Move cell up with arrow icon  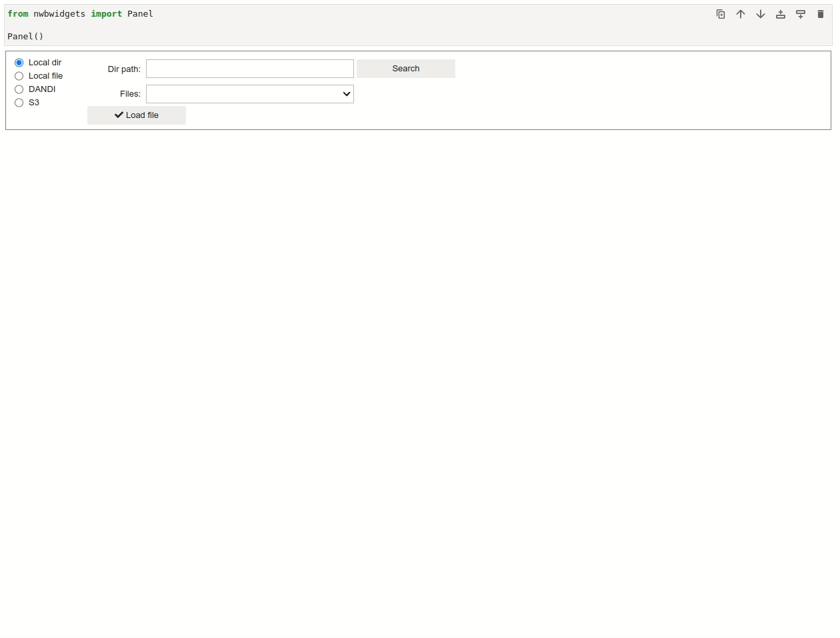pos(741,14)
